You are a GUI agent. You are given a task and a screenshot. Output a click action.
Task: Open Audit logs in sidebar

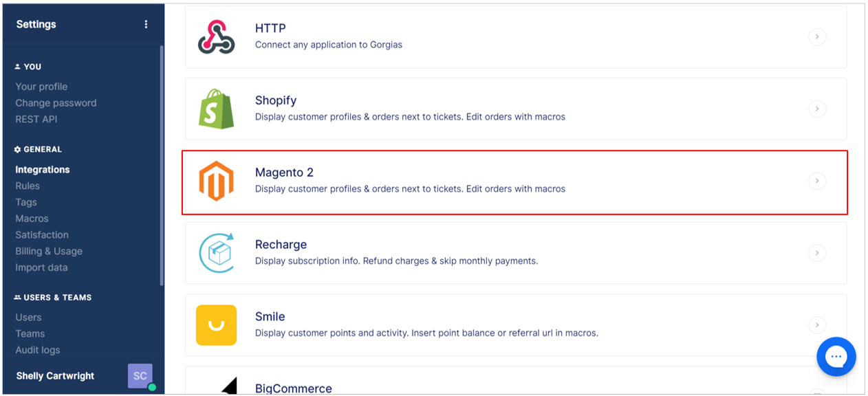click(x=38, y=350)
